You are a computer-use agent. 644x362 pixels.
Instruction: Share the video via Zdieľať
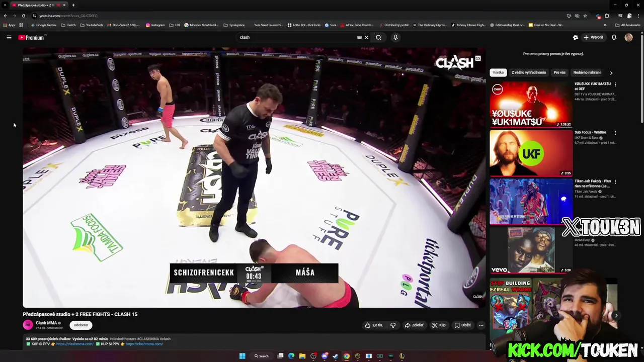coord(414,325)
